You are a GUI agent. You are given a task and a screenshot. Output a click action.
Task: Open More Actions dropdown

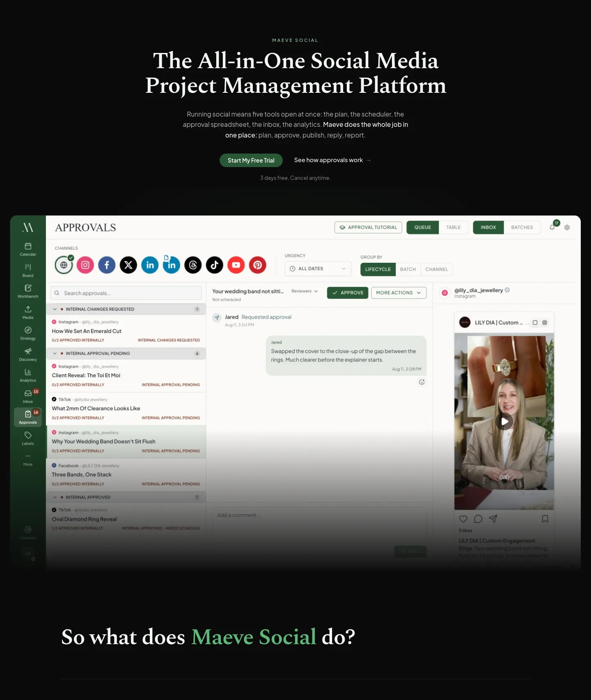click(399, 293)
